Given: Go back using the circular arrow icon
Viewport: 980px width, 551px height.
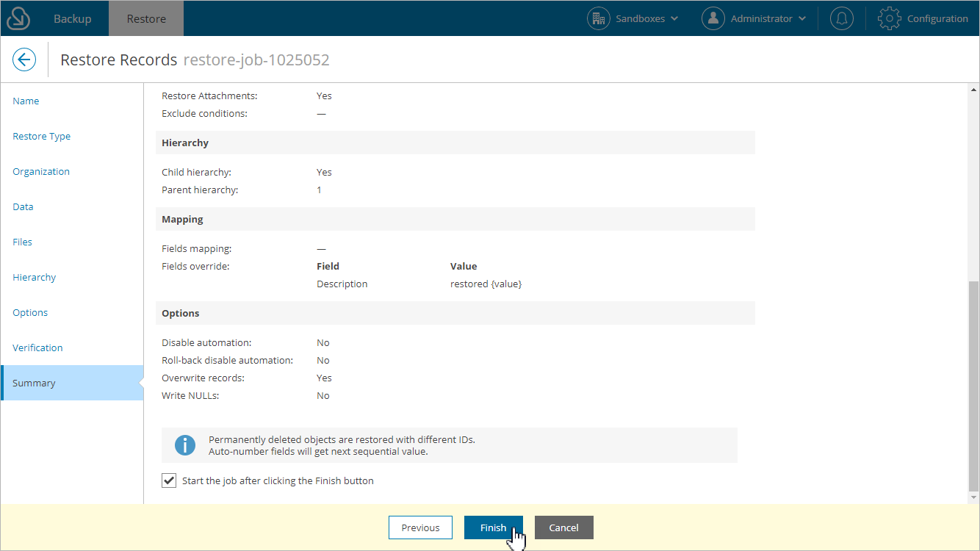Looking at the screenshot, I should [x=24, y=60].
